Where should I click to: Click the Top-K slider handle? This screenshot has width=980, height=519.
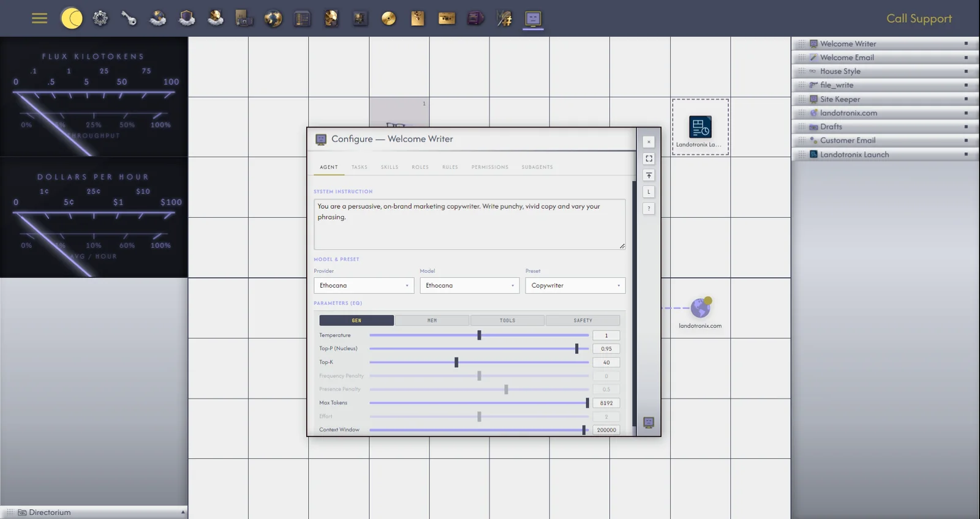(456, 362)
